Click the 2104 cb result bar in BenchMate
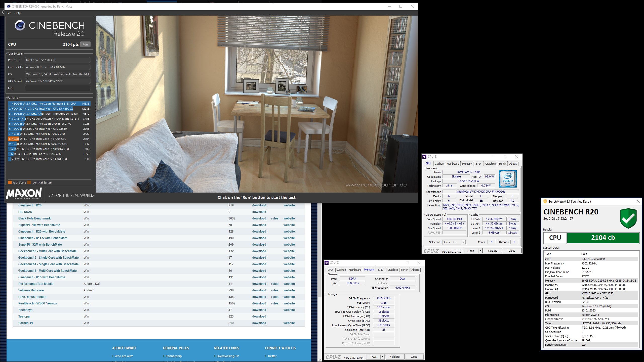Viewport: 644px width, 362px height. click(603, 238)
